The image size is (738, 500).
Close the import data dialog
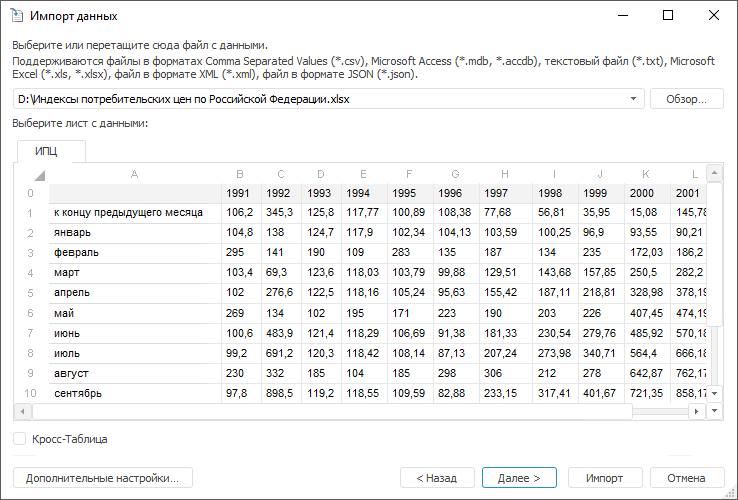click(x=714, y=16)
